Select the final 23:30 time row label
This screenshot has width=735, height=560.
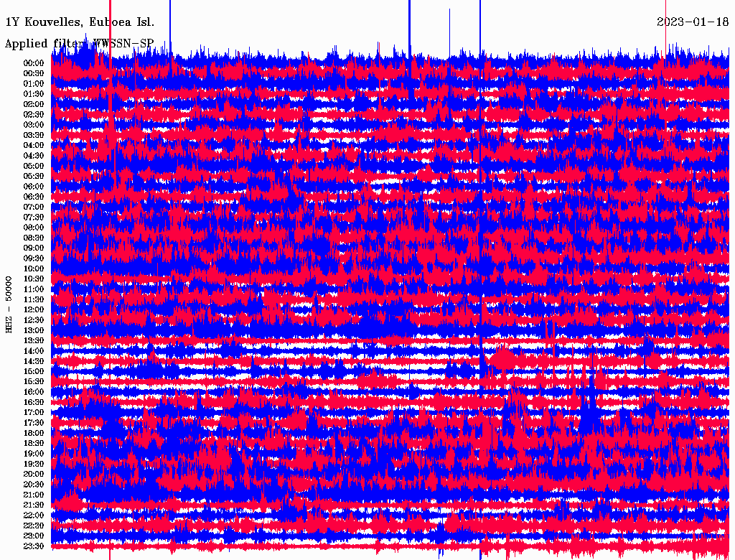tap(34, 546)
